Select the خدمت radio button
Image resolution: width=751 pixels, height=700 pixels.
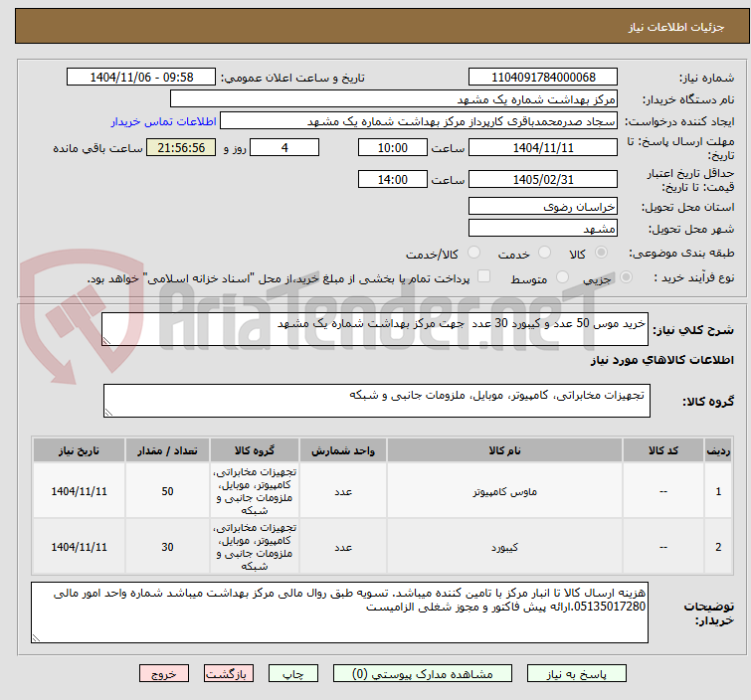tap(544, 253)
